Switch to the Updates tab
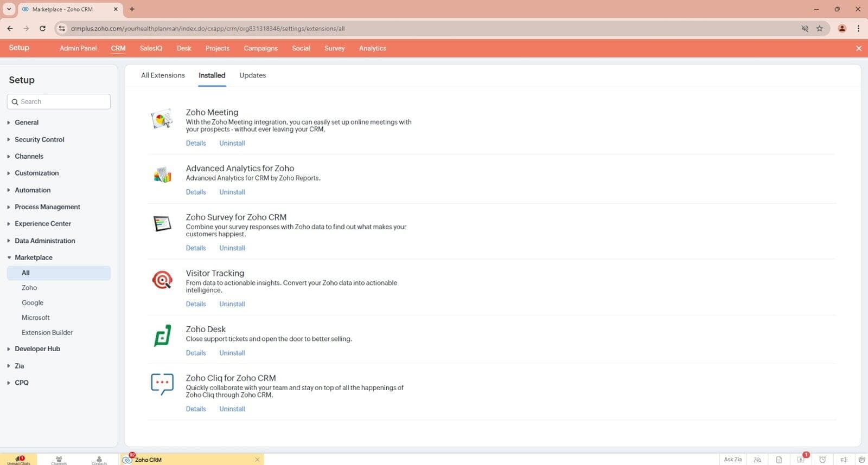 (253, 75)
